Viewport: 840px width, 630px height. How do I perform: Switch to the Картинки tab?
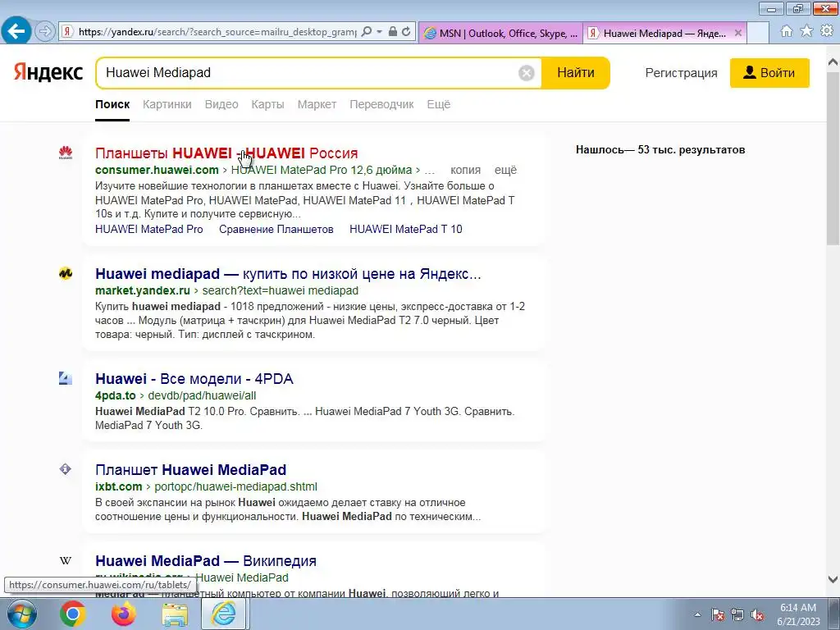point(167,104)
